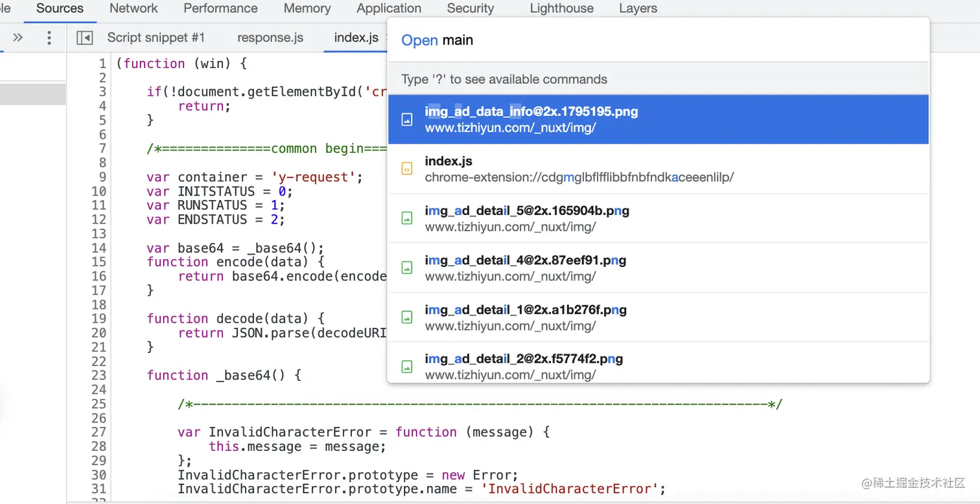Viewport: 980px width, 504px height.
Task: Open the Network panel tab
Action: pos(134,8)
